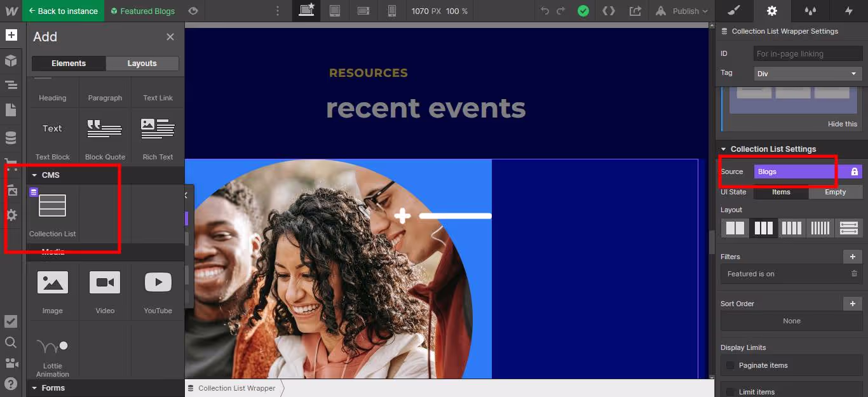Open the Publish dropdown
The image size is (868, 397).
click(682, 11)
